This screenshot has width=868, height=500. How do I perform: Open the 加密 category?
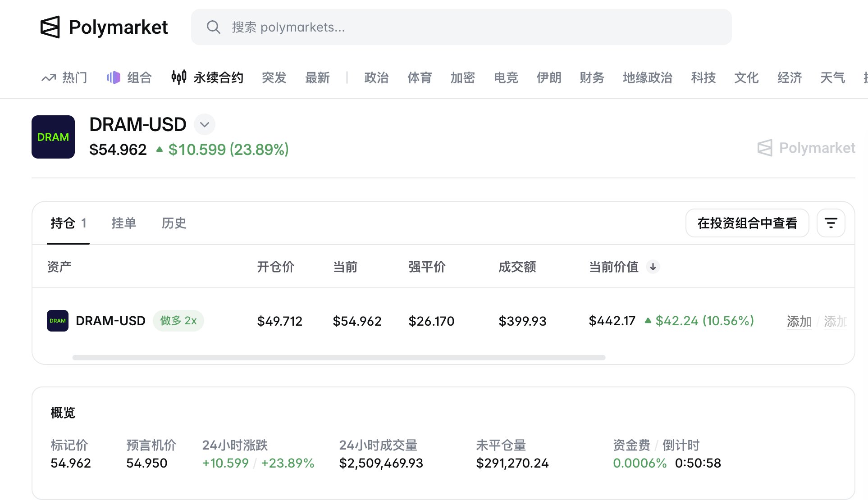[462, 78]
